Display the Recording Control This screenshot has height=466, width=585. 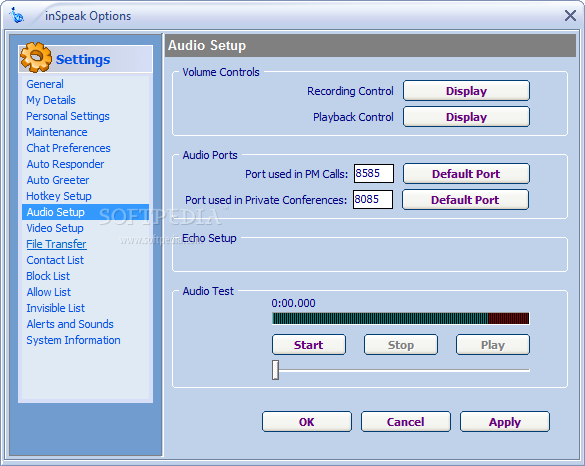tap(466, 91)
